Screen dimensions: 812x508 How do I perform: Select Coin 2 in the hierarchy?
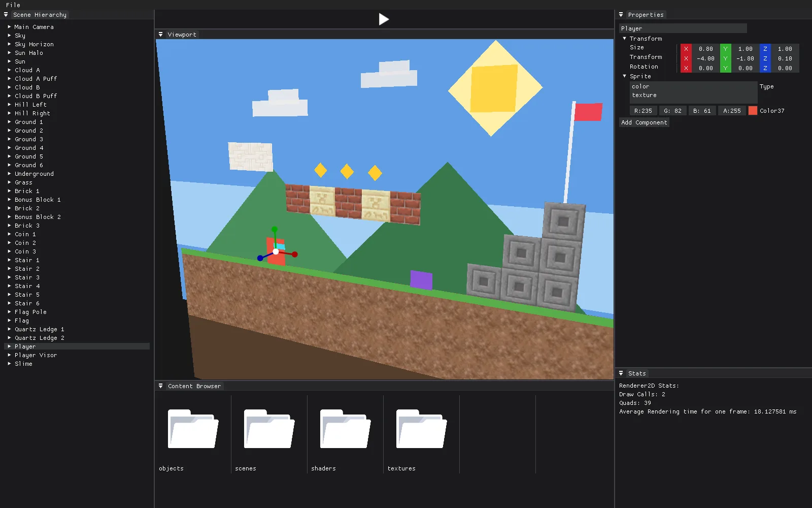[x=77, y=243]
